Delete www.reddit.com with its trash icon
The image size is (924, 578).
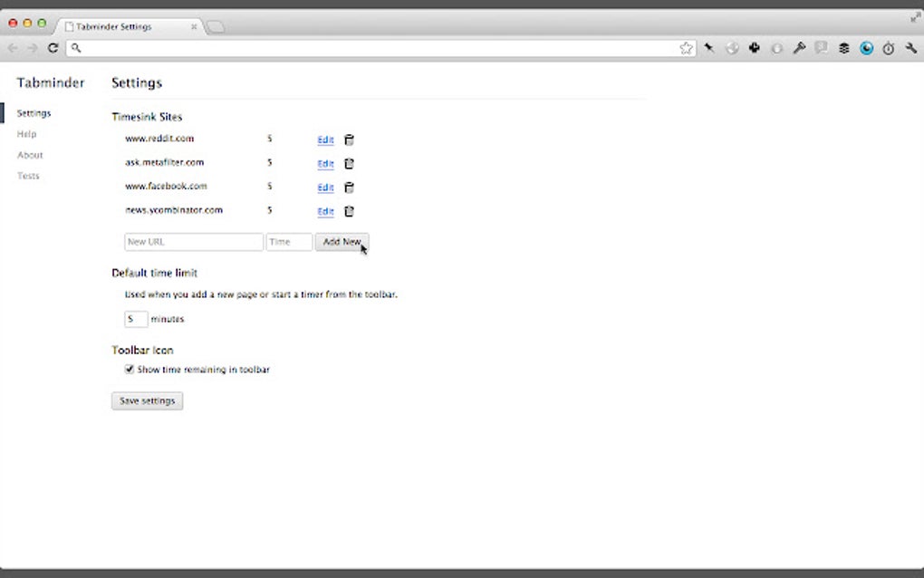[349, 139]
